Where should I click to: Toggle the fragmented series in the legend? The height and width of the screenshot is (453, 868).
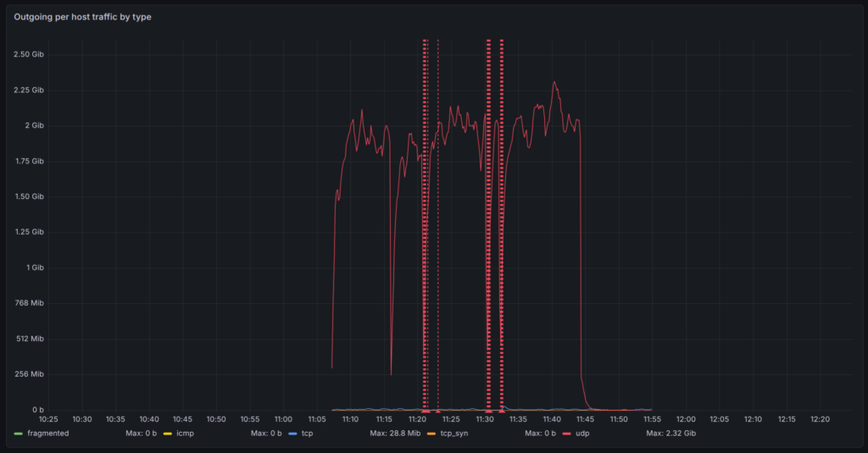tap(47, 434)
